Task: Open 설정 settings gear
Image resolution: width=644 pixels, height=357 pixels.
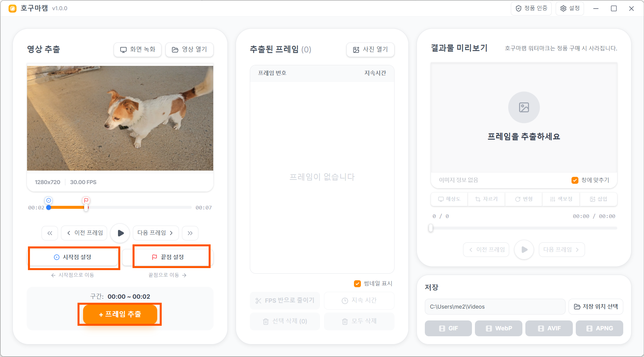Action: 570,8
